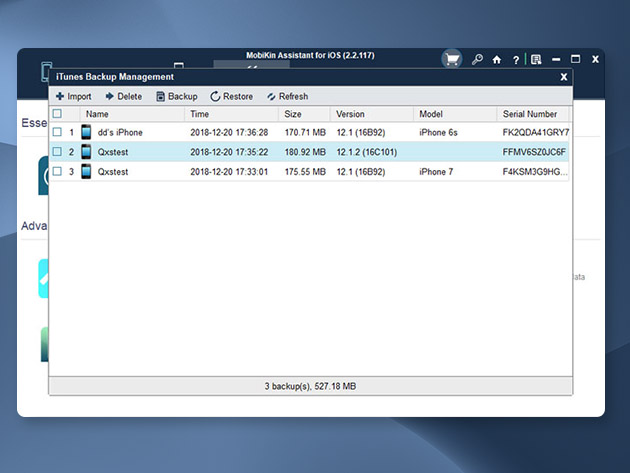The height and width of the screenshot is (473, 630).
Task: Sort by the Time column header
Action: tap(231, 114)
